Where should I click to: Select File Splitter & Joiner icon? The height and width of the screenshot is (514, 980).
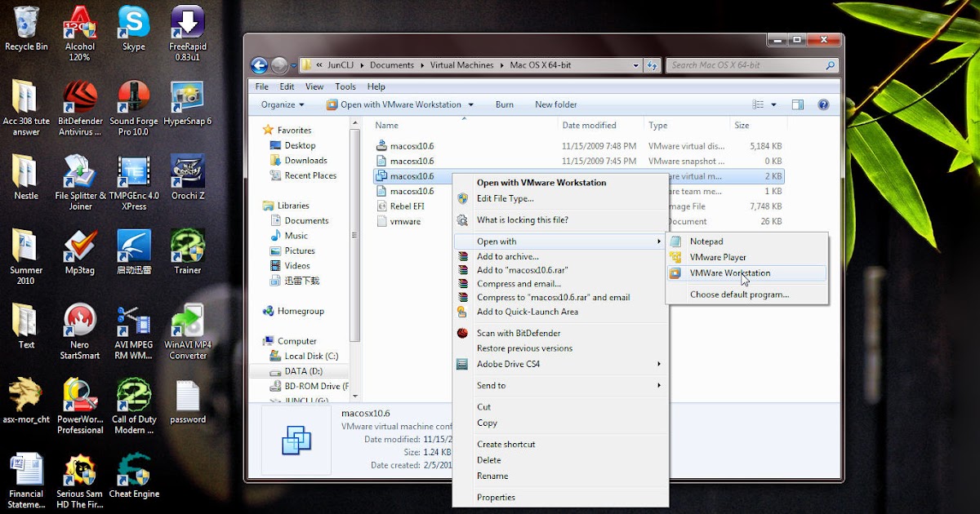click(80, 183)
